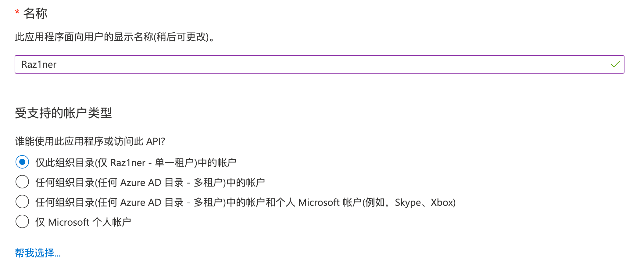
Task: Click the question 谁能使用此应用程序或访问此 API?
Action: [90, 141]
